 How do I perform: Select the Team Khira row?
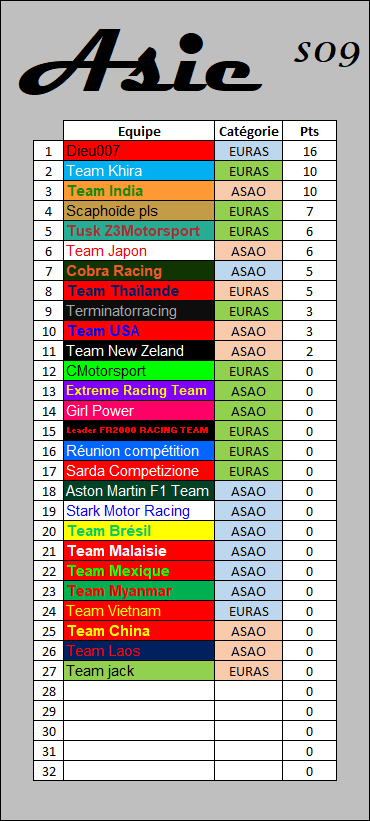pyautogui.click(x=185, y=171)
